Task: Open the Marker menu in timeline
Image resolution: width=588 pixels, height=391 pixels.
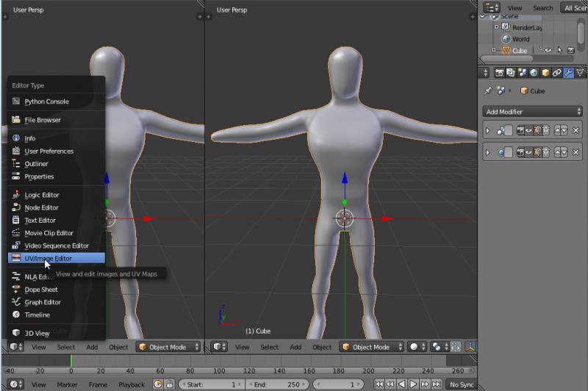Action: (x=67, y=384)
